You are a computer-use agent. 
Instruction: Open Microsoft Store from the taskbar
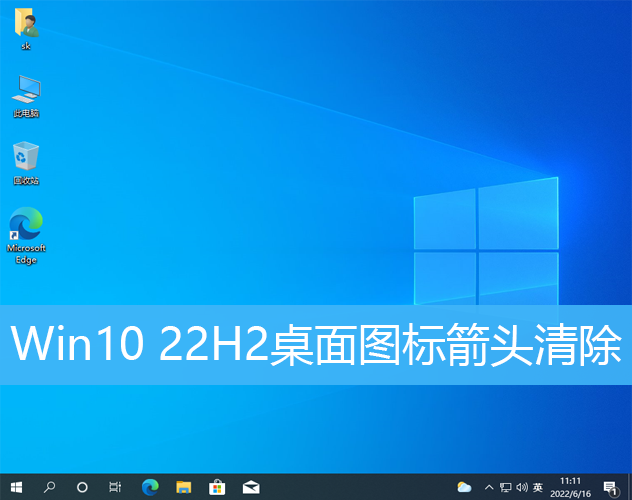216,487
